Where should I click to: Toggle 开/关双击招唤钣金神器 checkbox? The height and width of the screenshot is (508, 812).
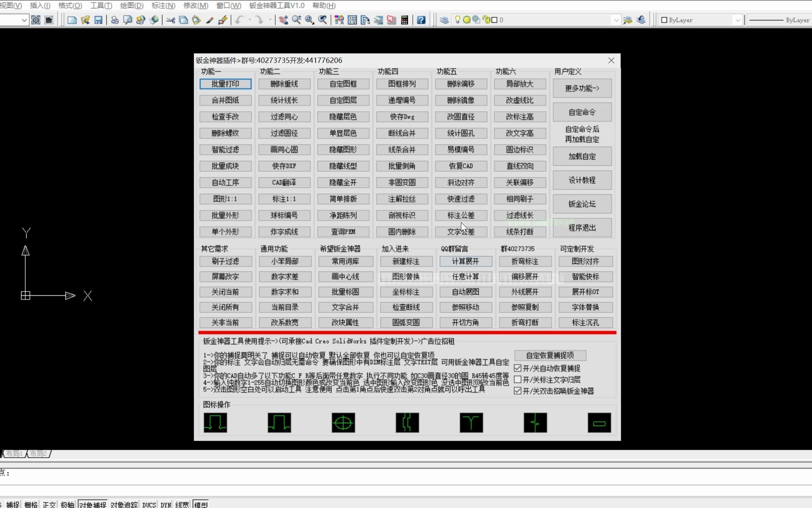pos(518,391)
